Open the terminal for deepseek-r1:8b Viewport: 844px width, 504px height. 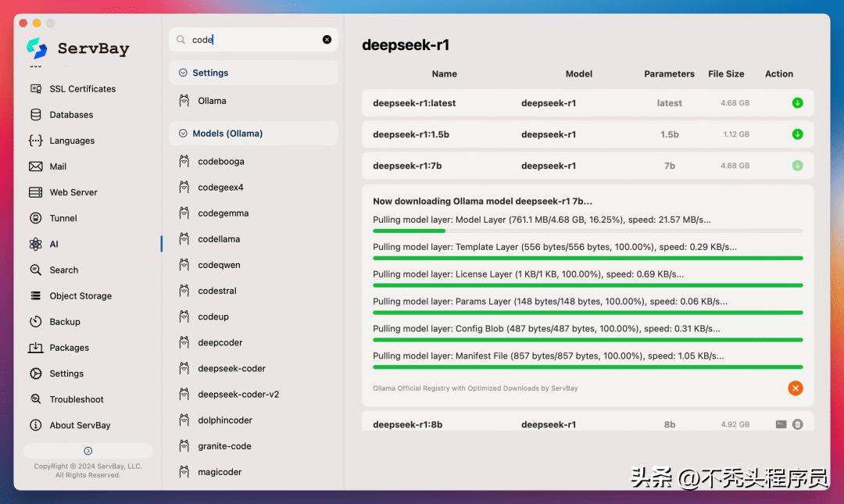(x=781, y=424)
